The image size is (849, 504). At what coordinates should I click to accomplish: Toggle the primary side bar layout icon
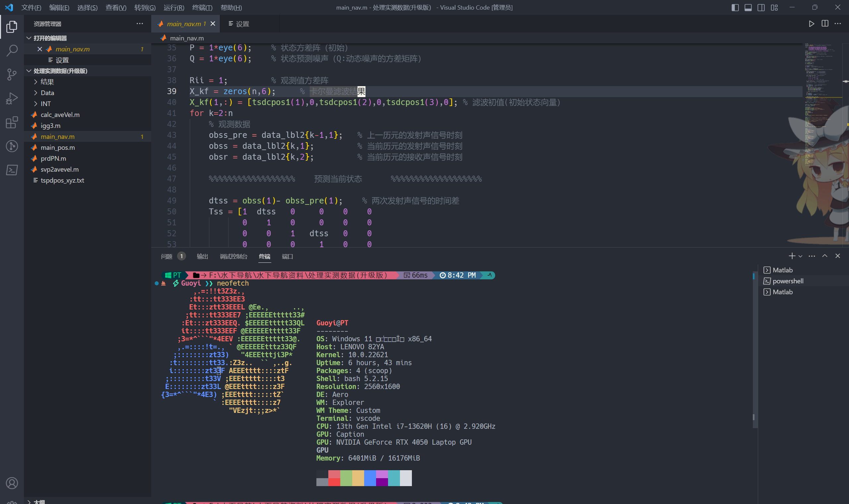(x=735, y=8)
